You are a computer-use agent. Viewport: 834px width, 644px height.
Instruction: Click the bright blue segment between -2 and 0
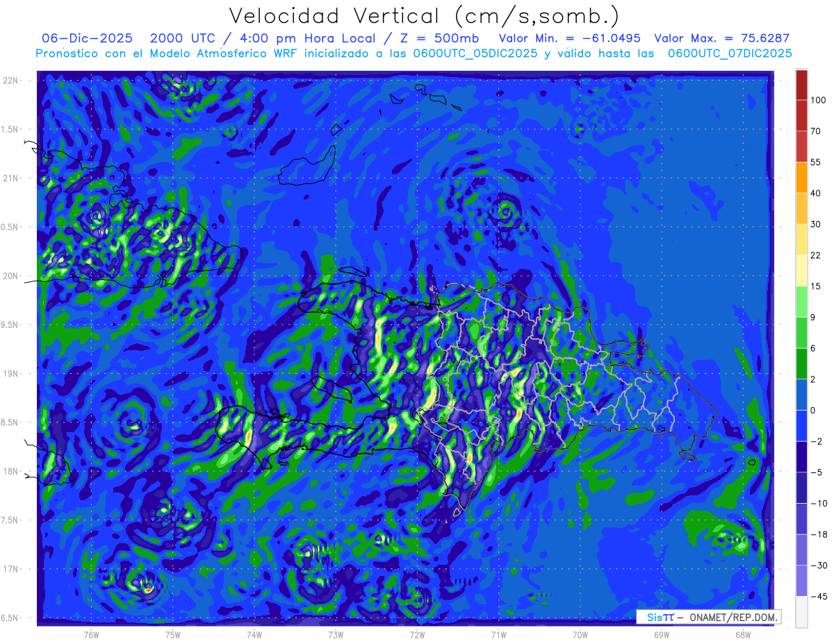(x=801, y=425)
